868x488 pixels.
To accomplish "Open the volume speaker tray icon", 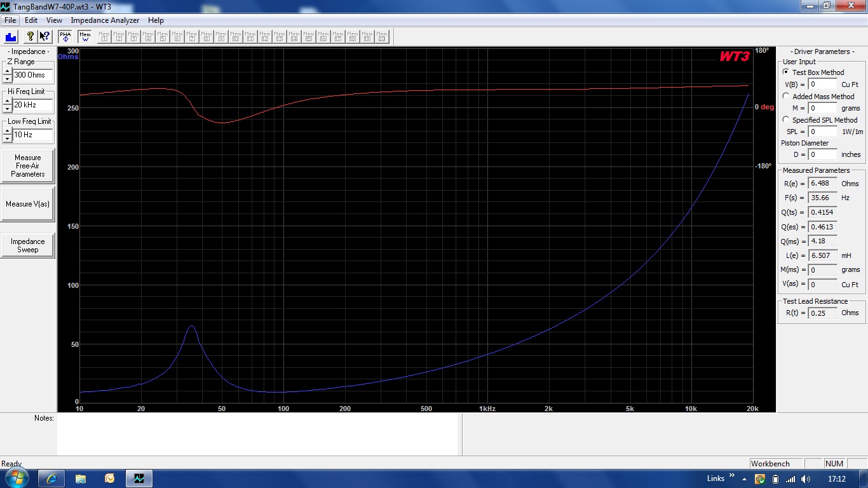I will coord(806,479).
